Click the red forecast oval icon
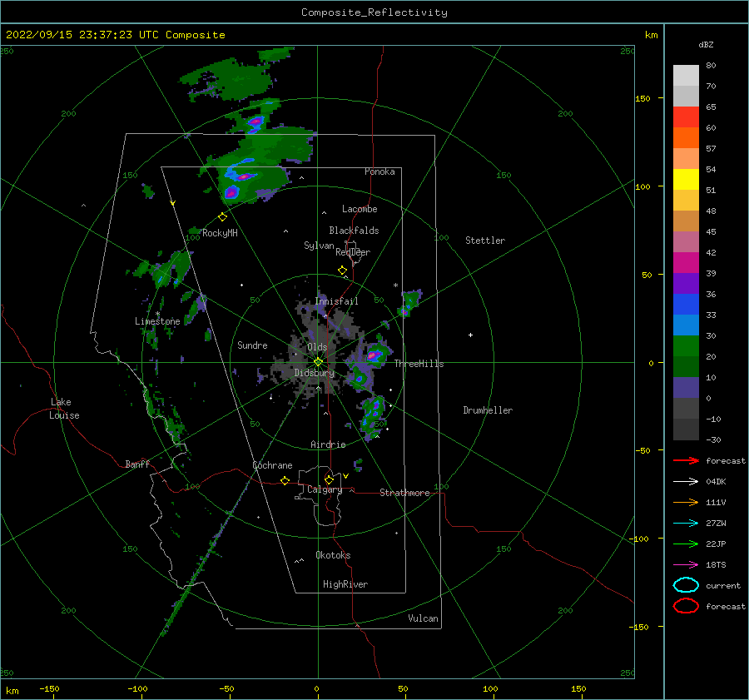This screenshot has height=700, width=749. click(x=686, y=606)
